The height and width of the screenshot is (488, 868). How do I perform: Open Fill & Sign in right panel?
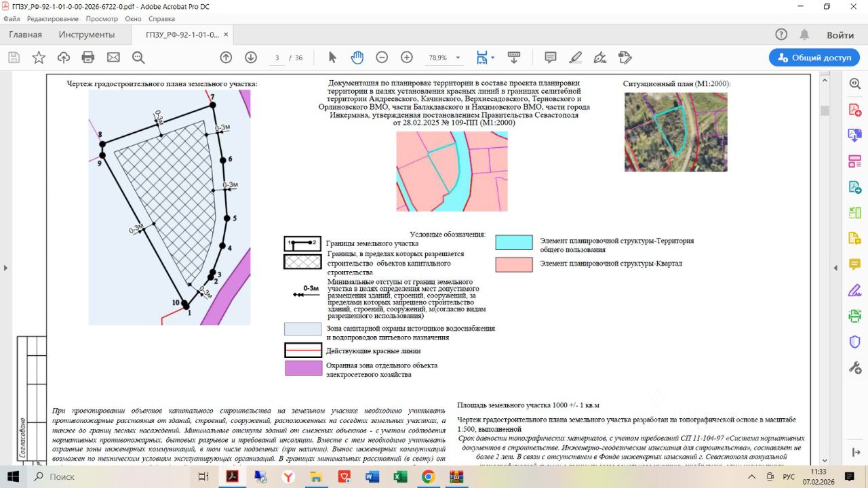854,290
